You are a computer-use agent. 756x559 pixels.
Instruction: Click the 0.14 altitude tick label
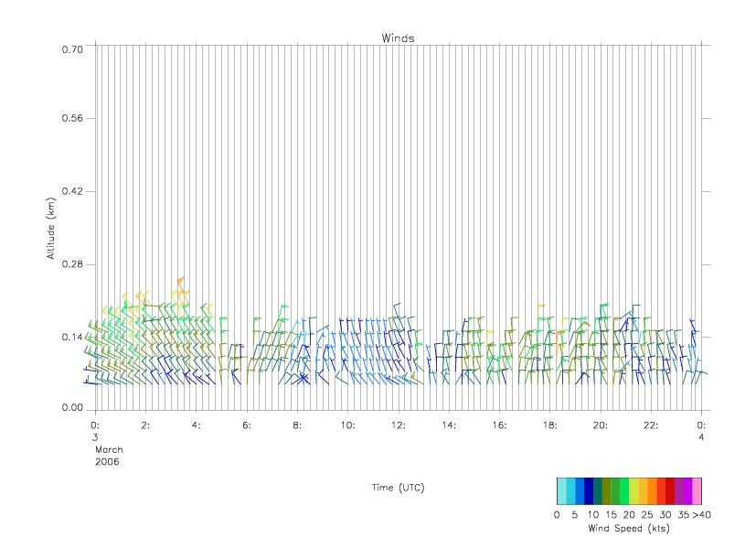pos(72,338)
